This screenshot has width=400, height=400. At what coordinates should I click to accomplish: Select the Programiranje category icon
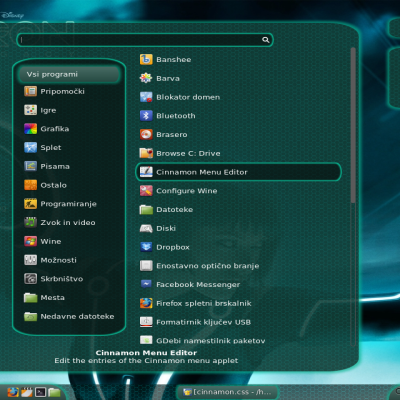pos(30,204)
